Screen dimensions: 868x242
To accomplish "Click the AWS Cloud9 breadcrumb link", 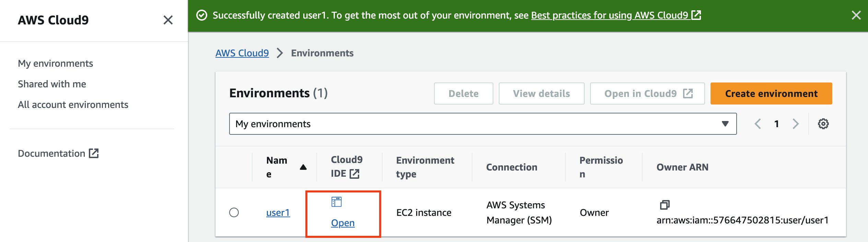I will tap(242, 53).
